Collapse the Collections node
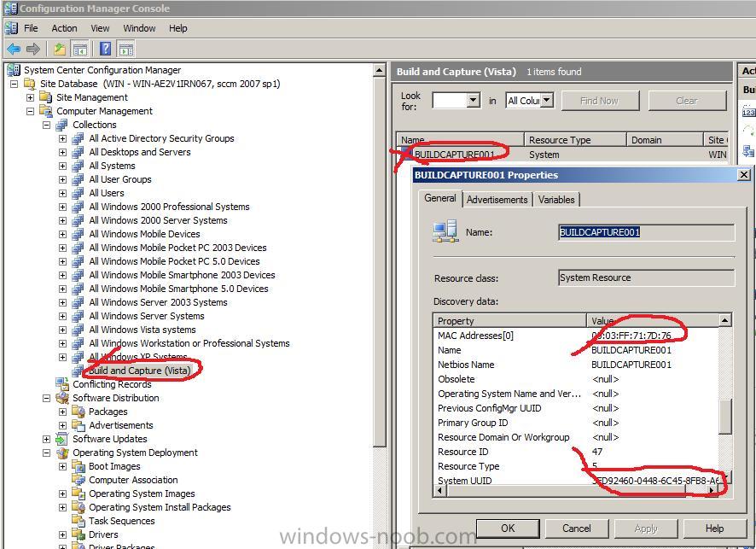The height and width of the screenshot is (549, 756). pos(46,125)
